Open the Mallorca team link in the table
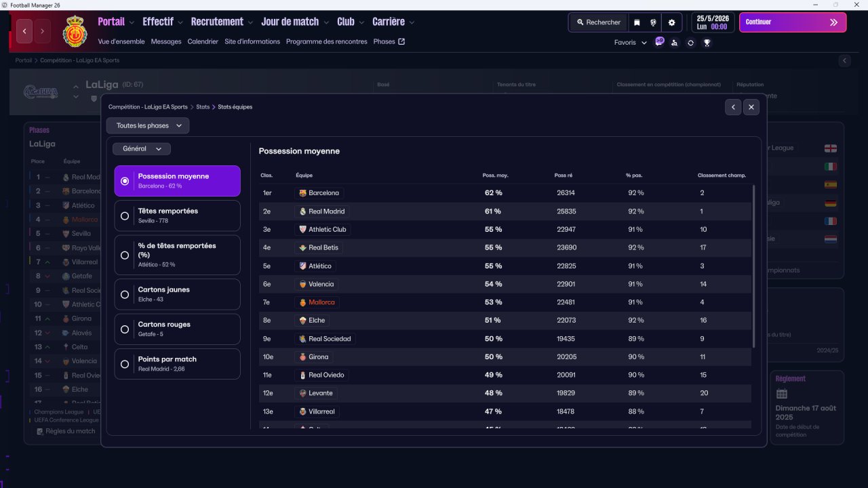 click(x=321, y=302)
